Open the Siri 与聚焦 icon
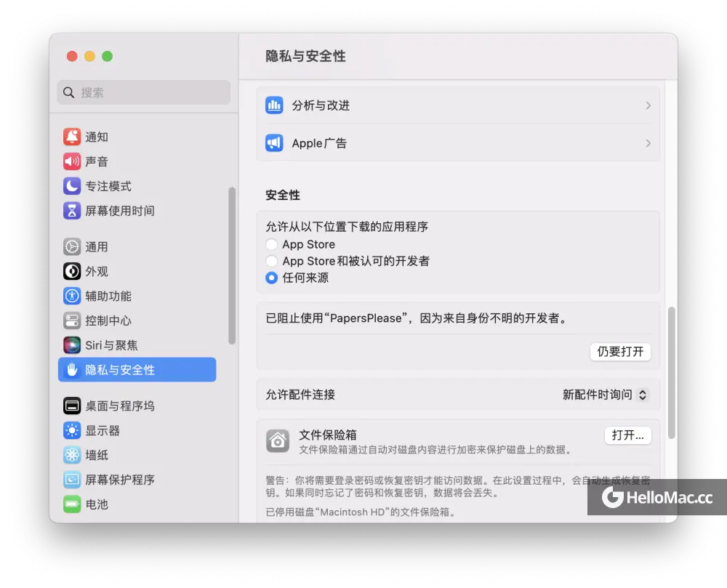727x588 pixels. click(72, 345)
